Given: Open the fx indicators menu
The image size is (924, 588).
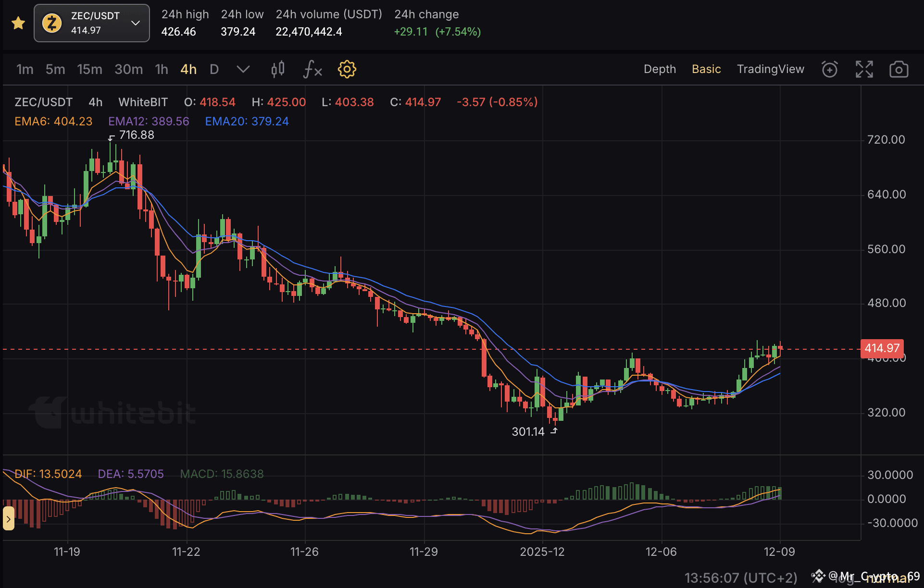Looking at the screenshot, I should pyautogui.click(x=312, y=69).
